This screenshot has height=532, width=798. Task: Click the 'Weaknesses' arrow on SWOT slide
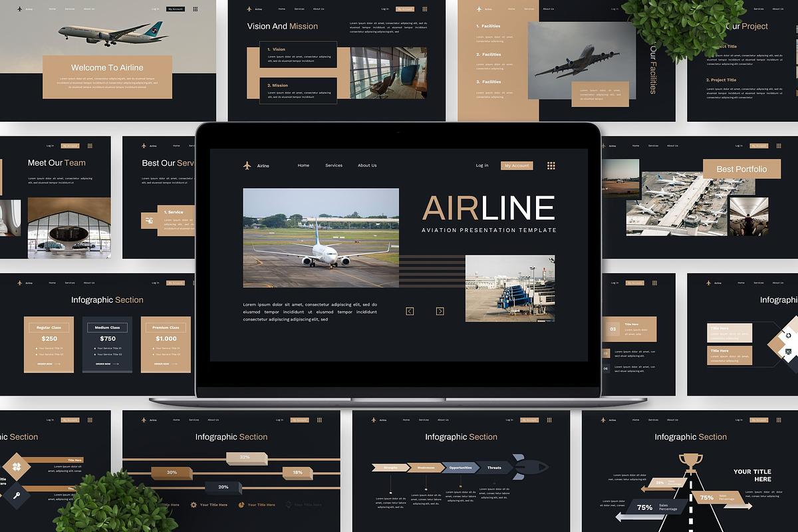tap(426, 467)
